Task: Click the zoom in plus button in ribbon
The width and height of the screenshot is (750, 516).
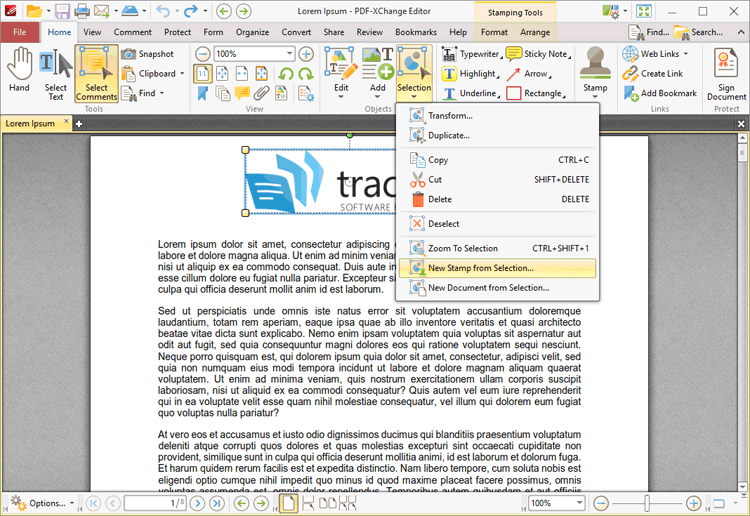Action: coord(306,54)
